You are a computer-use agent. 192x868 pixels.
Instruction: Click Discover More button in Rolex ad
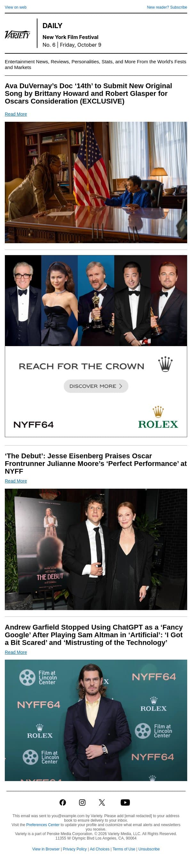tap(96, 386)
